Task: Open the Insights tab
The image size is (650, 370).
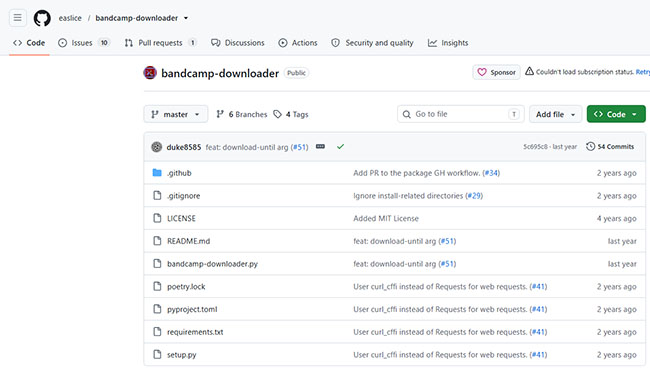Action: [448, 43]
